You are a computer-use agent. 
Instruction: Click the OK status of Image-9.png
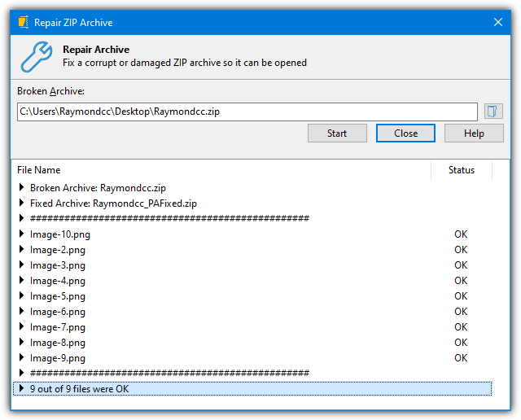461,358
